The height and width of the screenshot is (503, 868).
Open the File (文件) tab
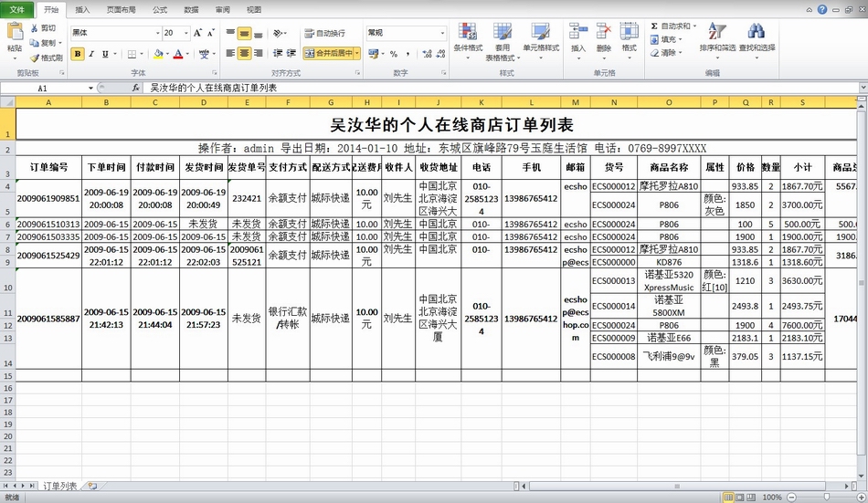pos(17,9)
